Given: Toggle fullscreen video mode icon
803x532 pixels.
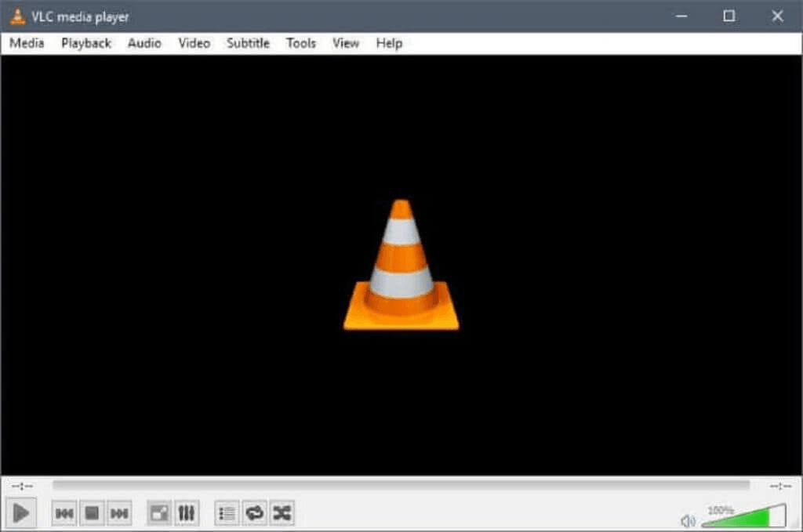Looking at the screenshot, I should pyautogui.click(x=159, y=513).
